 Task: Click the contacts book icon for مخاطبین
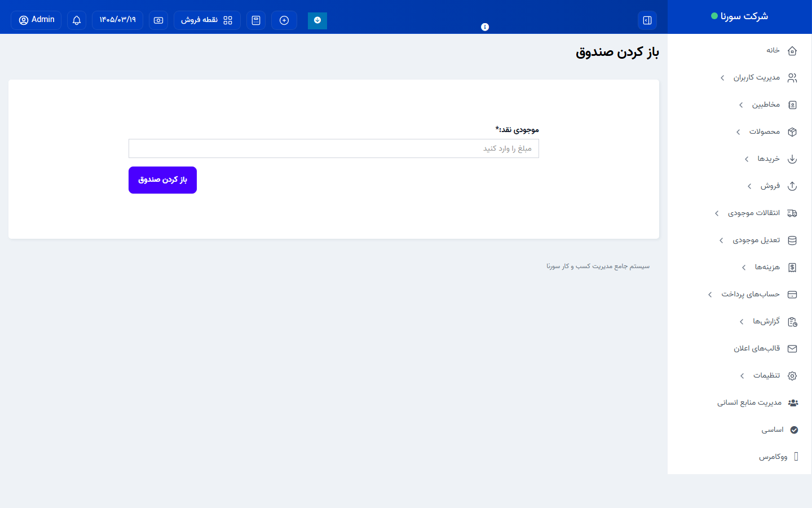point(792,105)
